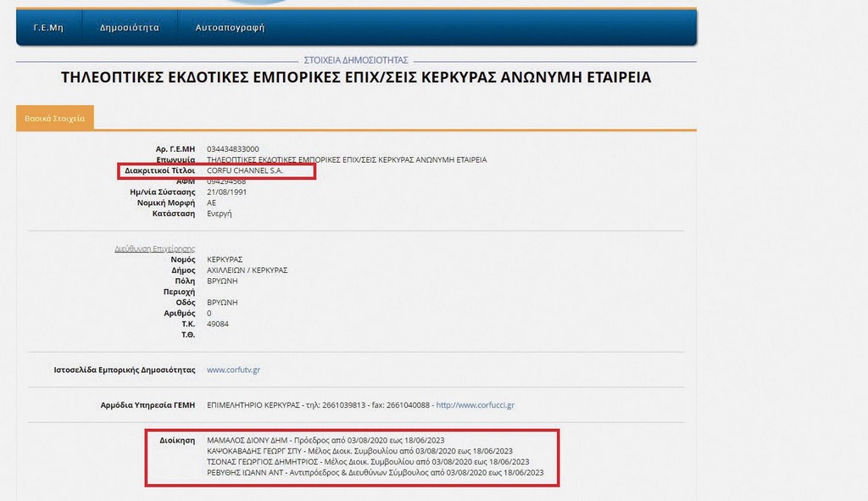Image resolution: width=868 pixels, height=501 pixels.
Task: Open the Γ.Ε.Μη menu item
Action: click(x=48, y=28)
